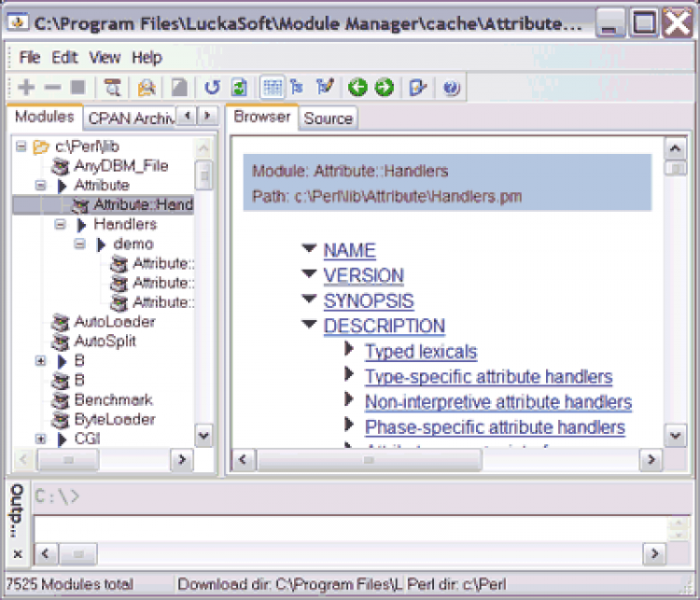Follow the Typed lexicals link

click(421, 352)
